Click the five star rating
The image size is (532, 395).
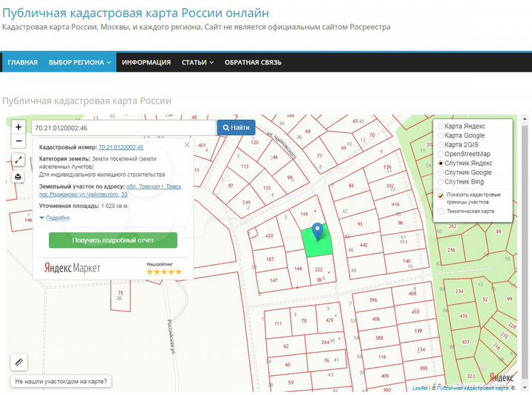point(164,271)
